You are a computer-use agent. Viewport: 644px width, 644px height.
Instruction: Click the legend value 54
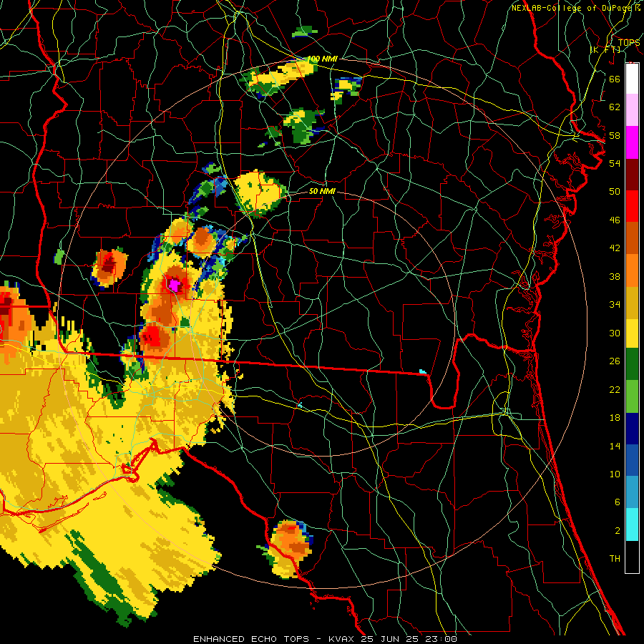[615, 163]
